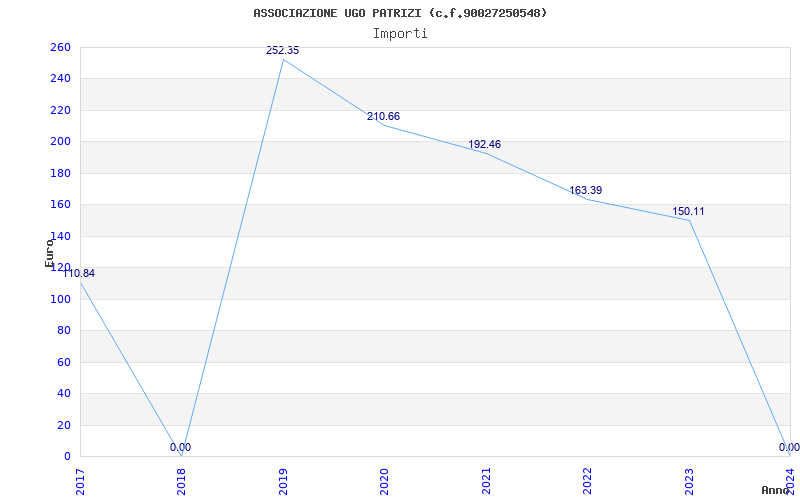Click the Anno x-axis title
This screenshot has height=500, width=800.
point(775,490)
